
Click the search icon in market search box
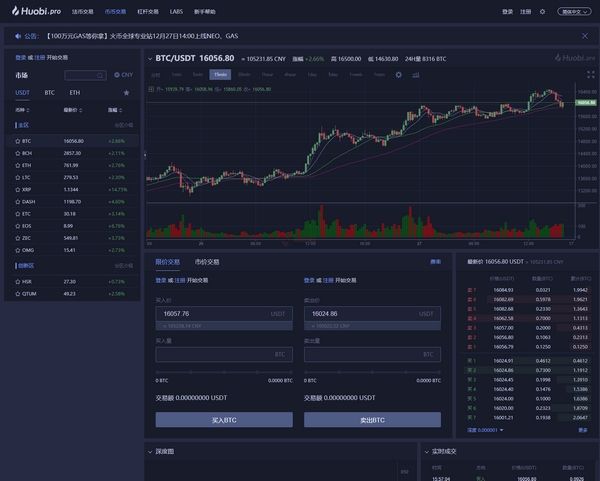[100, 75]
